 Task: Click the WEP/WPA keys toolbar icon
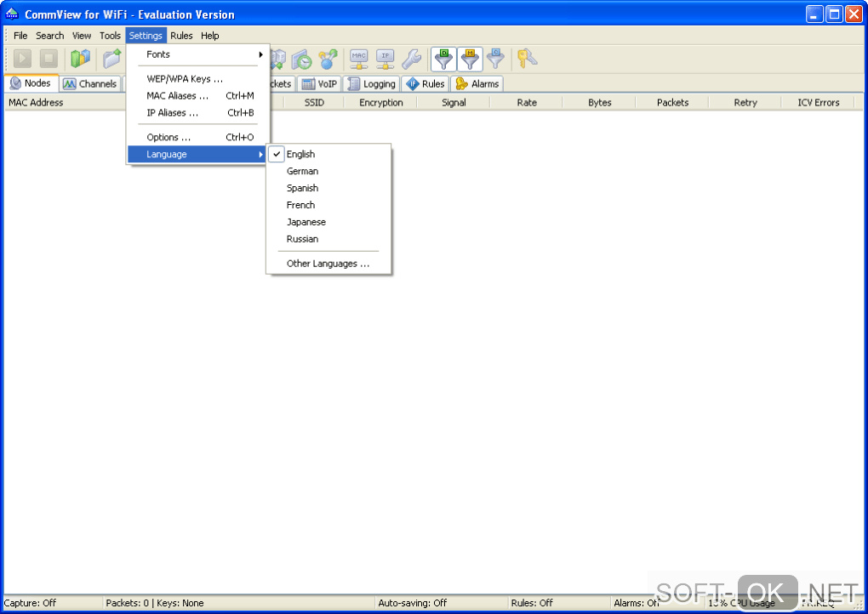(527, 60)
